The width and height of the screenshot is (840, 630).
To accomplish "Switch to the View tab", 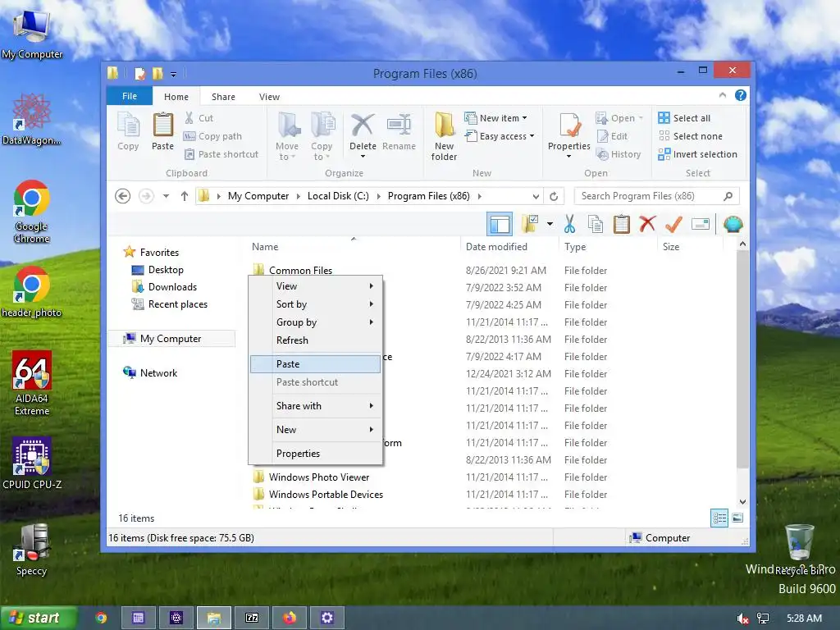I will [269, 97].
